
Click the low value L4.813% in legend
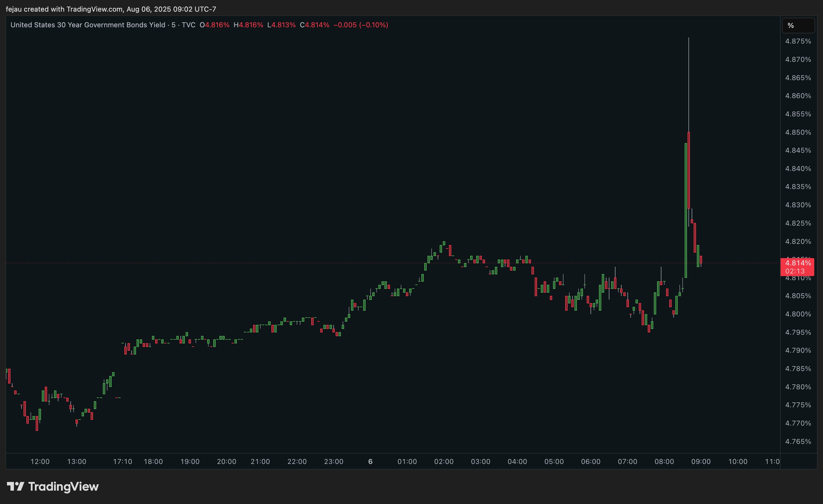(x=282, y=25)
